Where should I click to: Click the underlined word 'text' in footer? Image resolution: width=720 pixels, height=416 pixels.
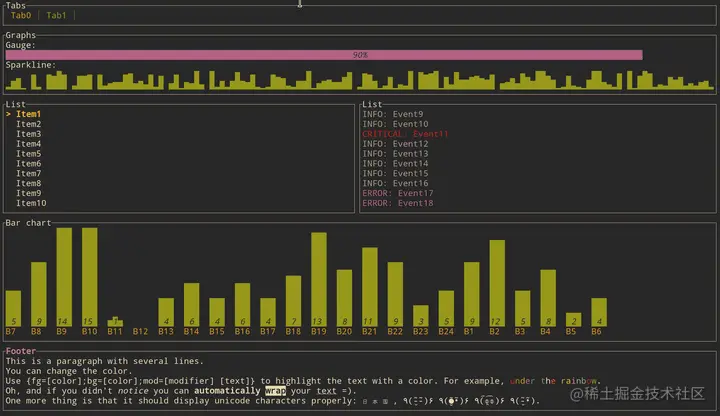326,391
